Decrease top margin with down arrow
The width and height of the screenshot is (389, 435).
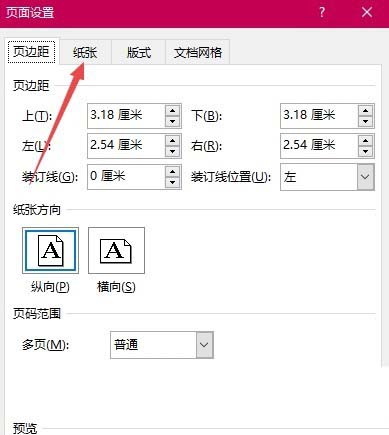pos(173,121)
